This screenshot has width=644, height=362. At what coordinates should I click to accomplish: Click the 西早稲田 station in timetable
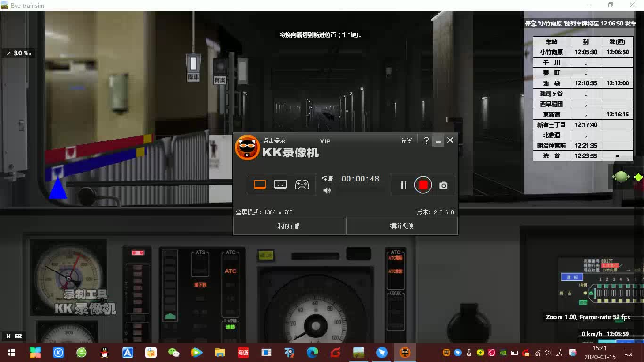click(552, 104)
